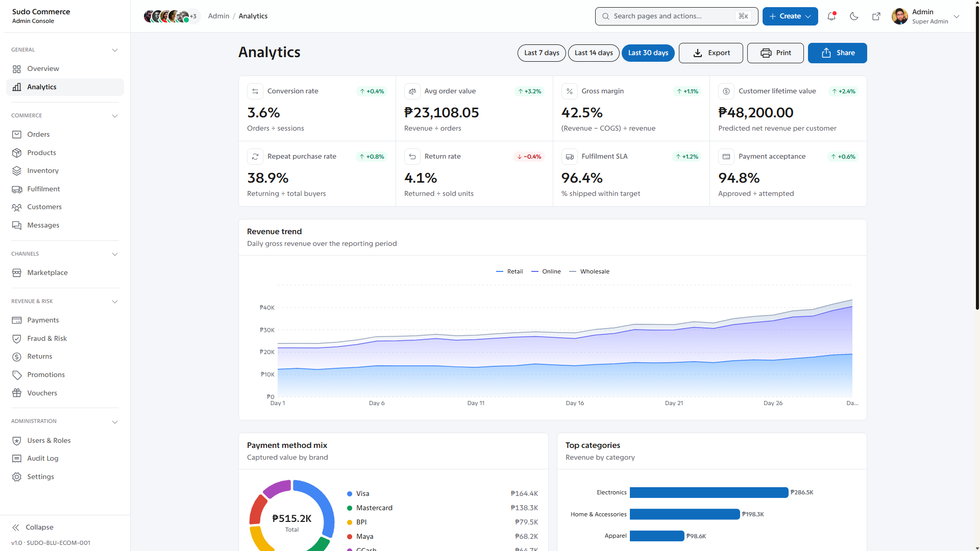Screen dimensions: 980x551
Task: Click the Repeat purchase rate refresh icon
Action: (255, 157)
